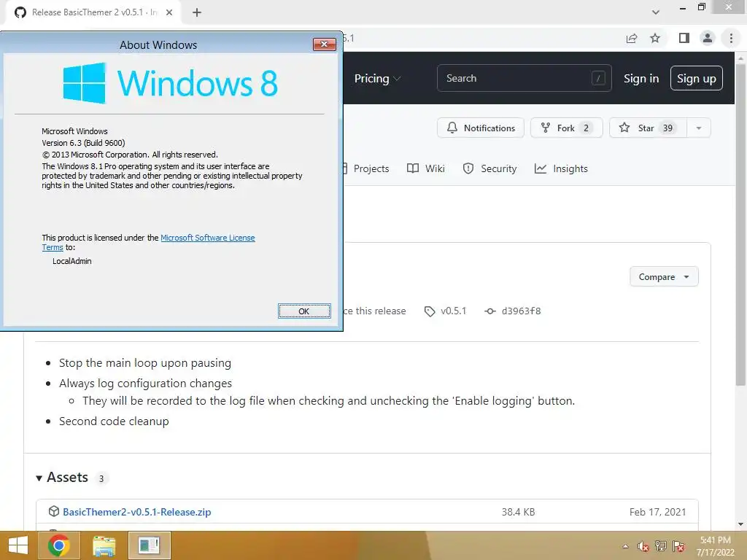The width and height of the screenshot is (747, 560).
Task: Click the network tray icon
Action: tap(661, 547)
